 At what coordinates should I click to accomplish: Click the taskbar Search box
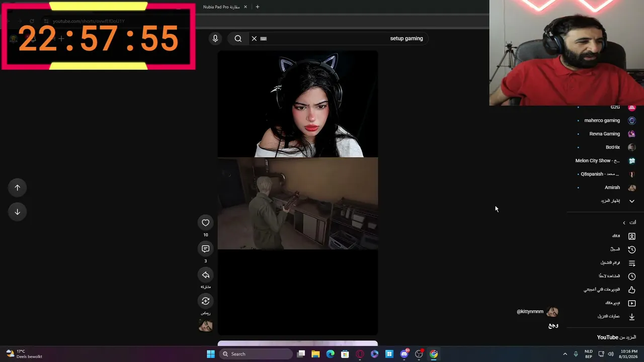[x=256, y=354]
